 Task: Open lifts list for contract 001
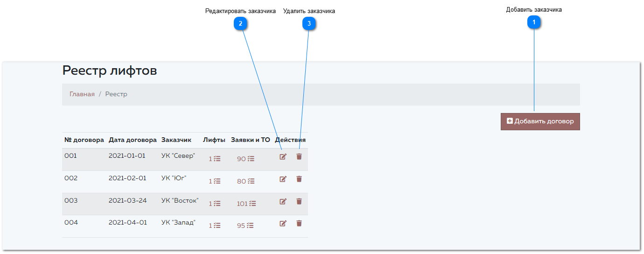215,159
